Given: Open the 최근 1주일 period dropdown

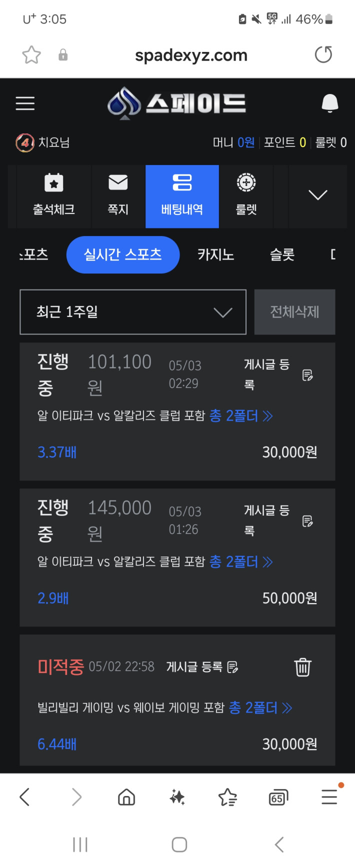Looking at the screenshot, I should coord(133,312).
